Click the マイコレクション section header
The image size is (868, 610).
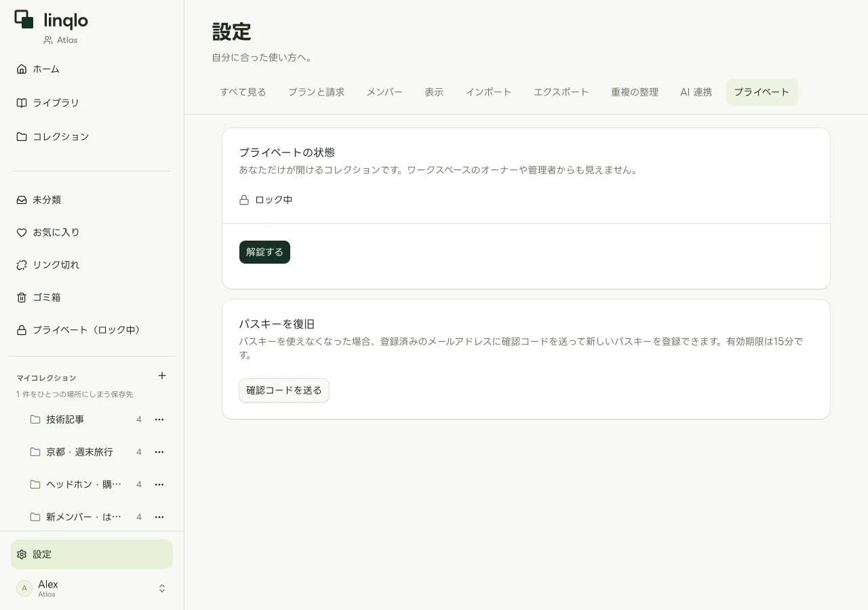[x=46, y=378]
